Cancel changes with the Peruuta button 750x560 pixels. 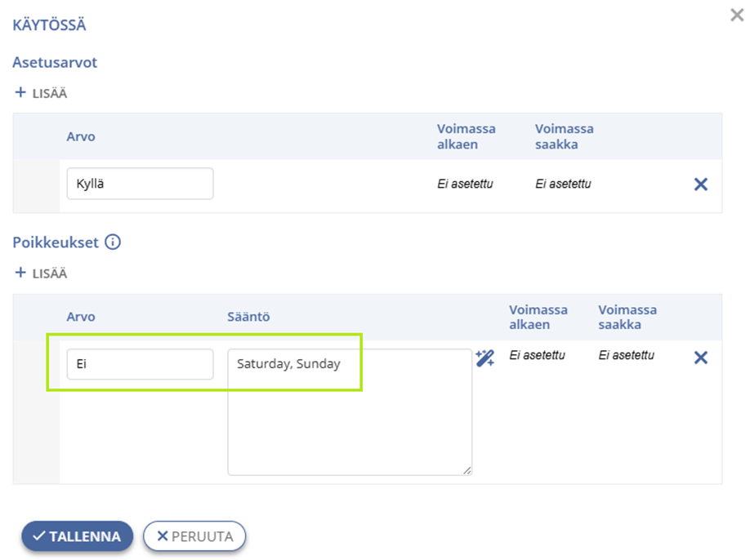click(x=194, y=536)
